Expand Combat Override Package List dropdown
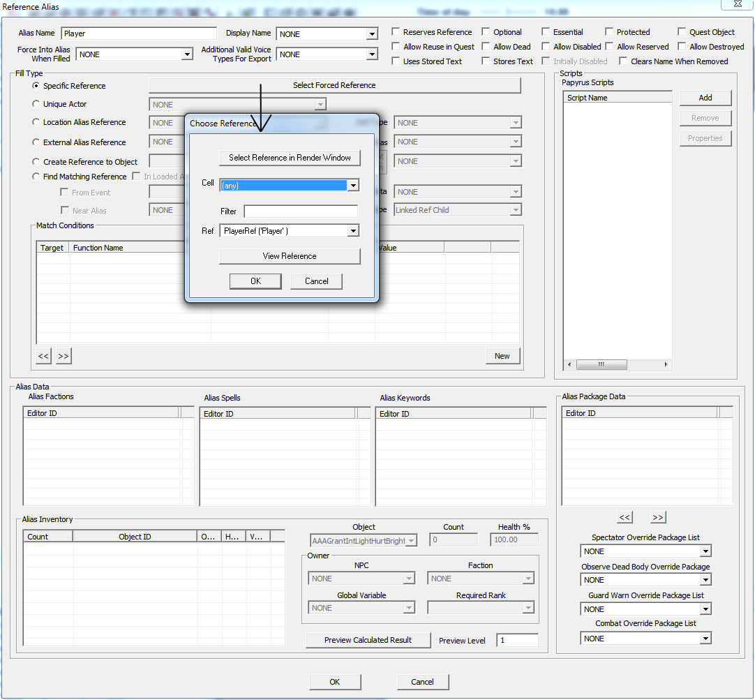The width and height of the screenshot is (755, 700). (x=705, y=639)
